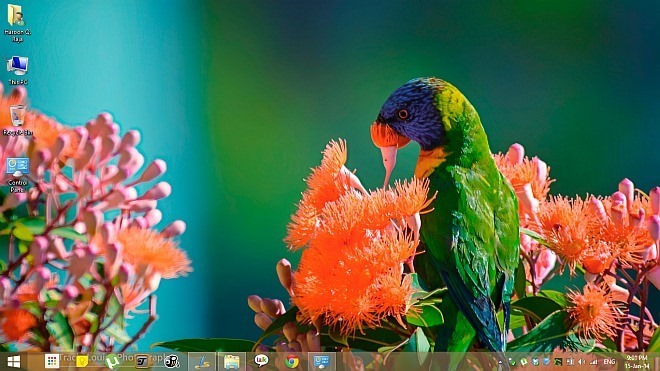Click the Show desktop strip at taskbar edge

[658, 362]
